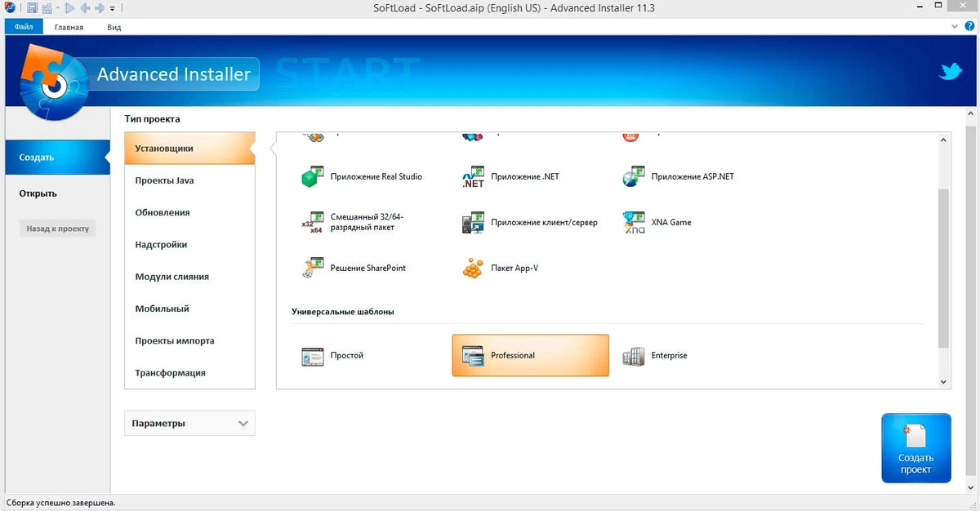Click the Приложение клиент/сервер icon

click(x=473, y=222)
